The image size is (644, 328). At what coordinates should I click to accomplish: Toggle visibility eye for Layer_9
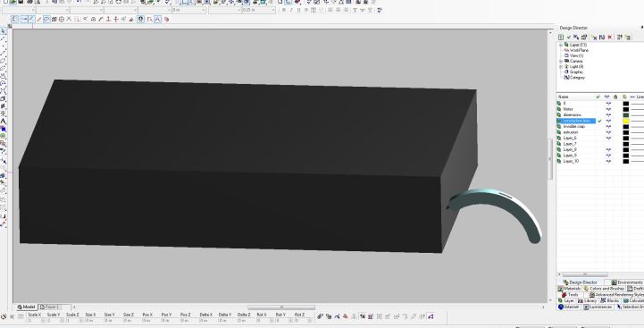(x=608, y=156)
